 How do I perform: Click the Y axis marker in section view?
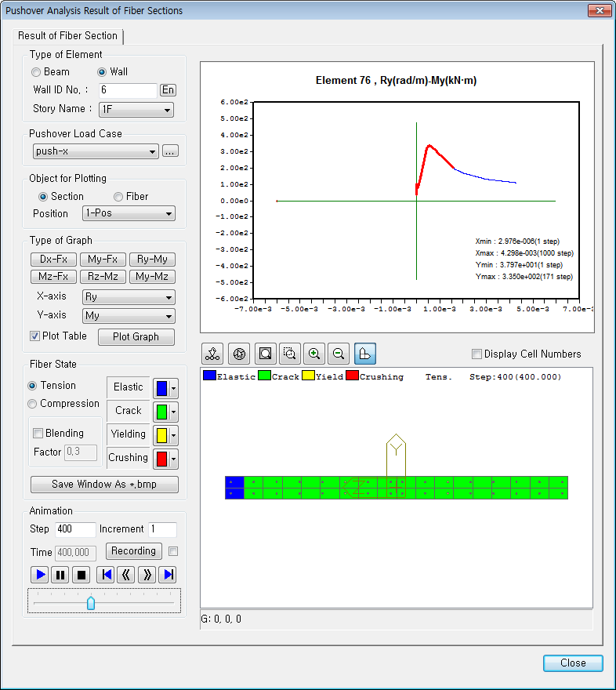click(x=396, y=455)
